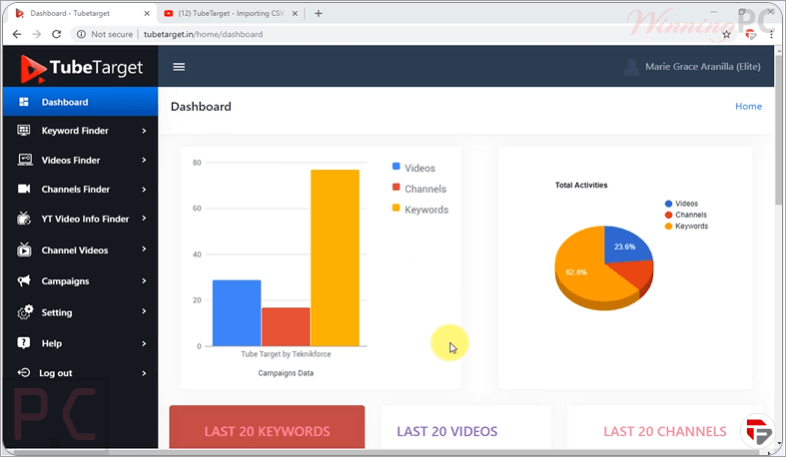Click the Setting gears icon
Viewport: 786px width, 457px height.
[25, 312]
